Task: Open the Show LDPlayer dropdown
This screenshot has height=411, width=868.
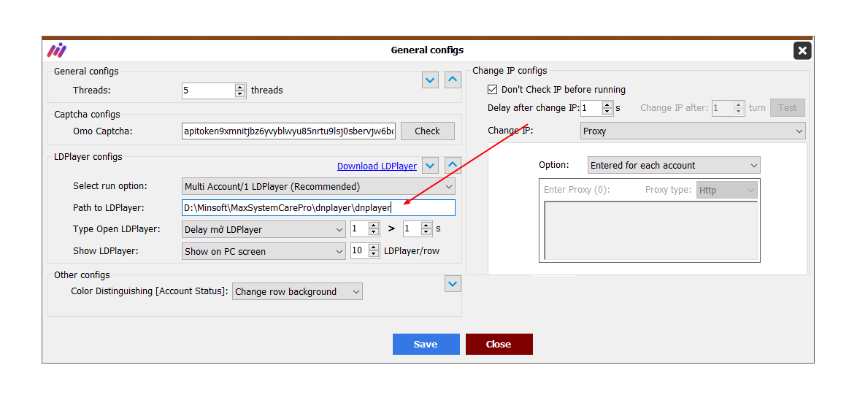Action: point(264,251)
